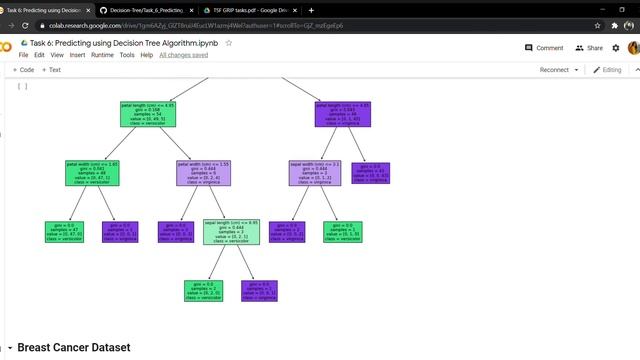Switch to the TSF GRIP tasks.pdf tab
Viewport: 640px width, 360px height.
point(250,10)
